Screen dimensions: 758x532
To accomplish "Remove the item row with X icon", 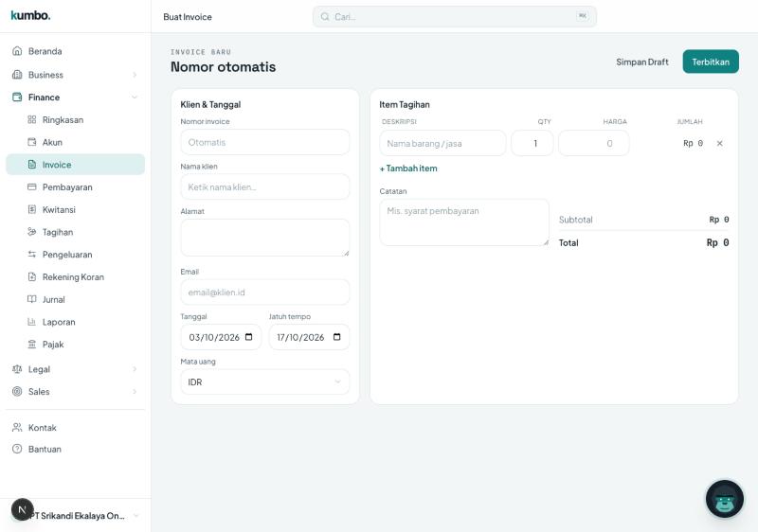I will point(719,143).
